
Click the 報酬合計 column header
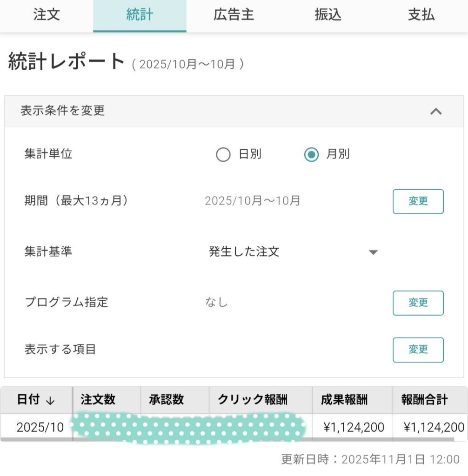tap(424, 400)
